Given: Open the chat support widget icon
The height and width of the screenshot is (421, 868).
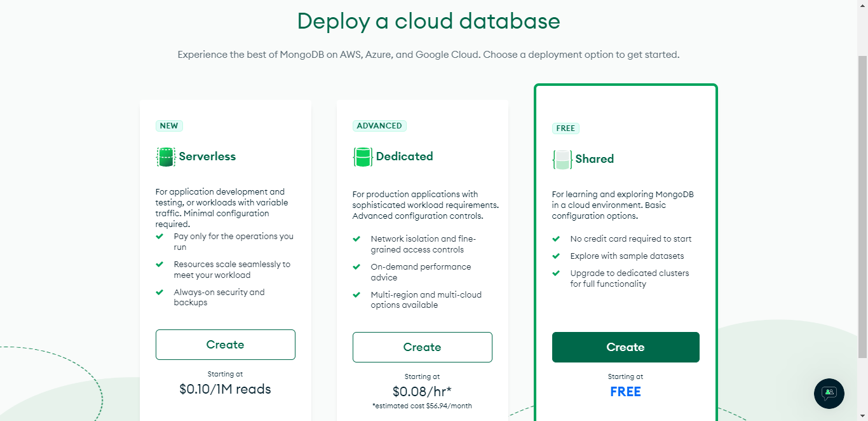Looking at the screenshot, I should click(829, 394).
